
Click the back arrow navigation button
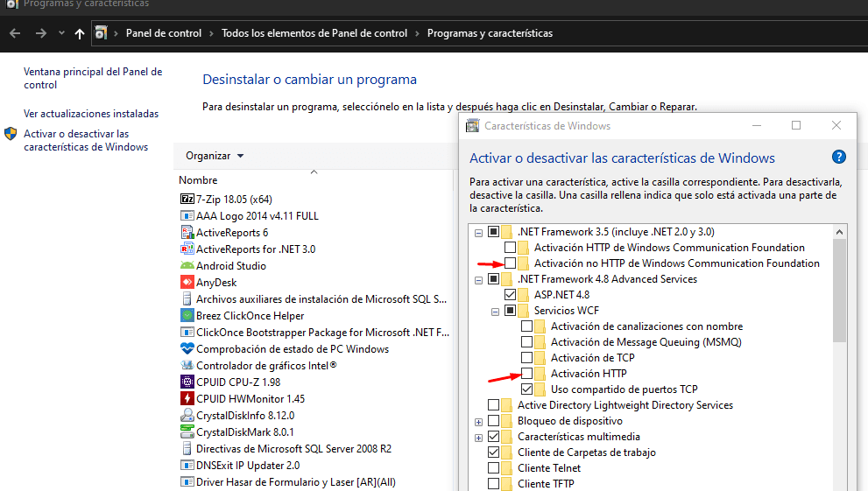(x=15, y=33)
